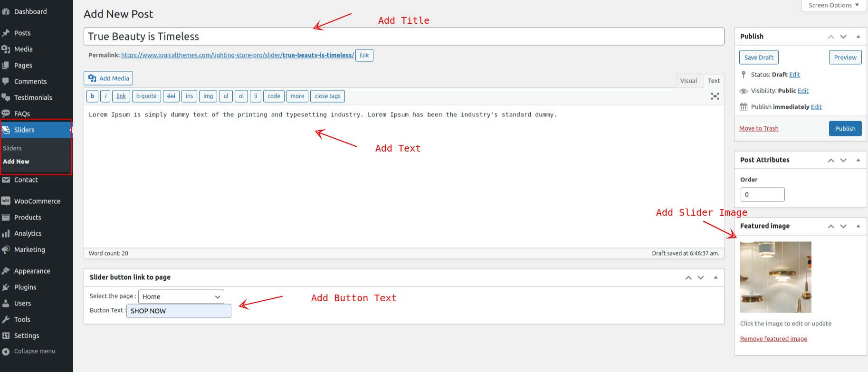868x372 pixels.
Task: Move Publish panel up with arrow
Action: (831, 37)
